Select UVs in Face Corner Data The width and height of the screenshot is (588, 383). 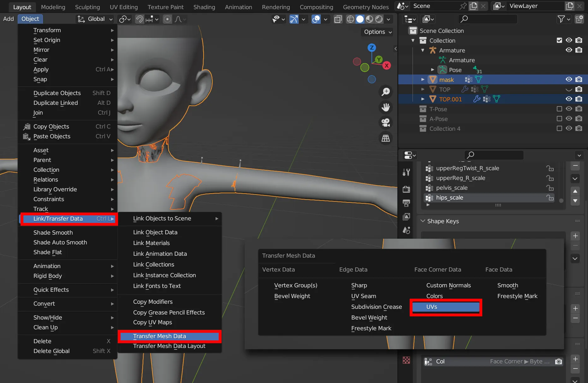(446, 307)
